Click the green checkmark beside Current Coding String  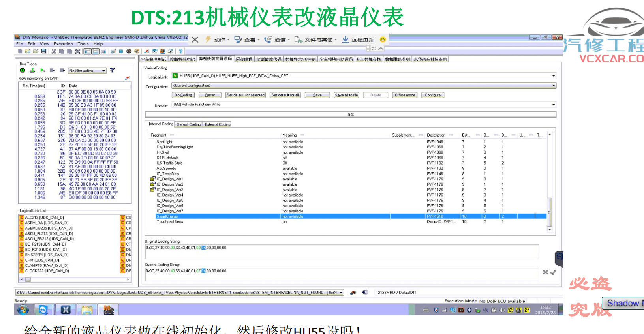click(x=553, y=272)
